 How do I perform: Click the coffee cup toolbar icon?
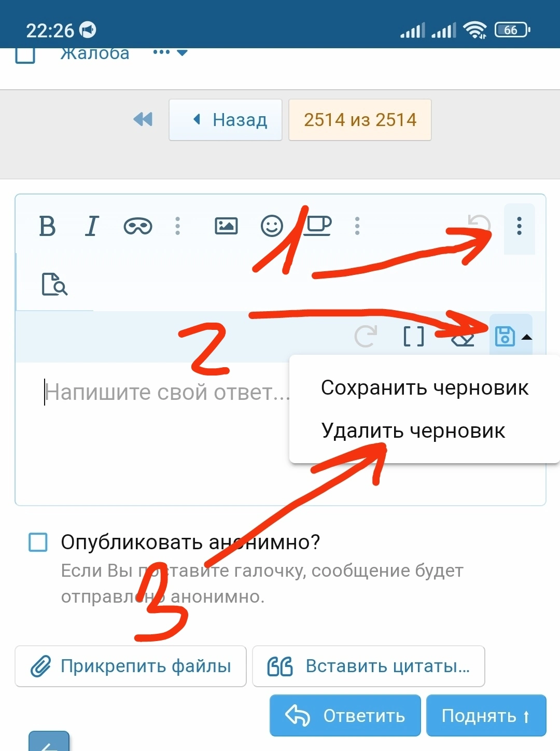(317, 226)
